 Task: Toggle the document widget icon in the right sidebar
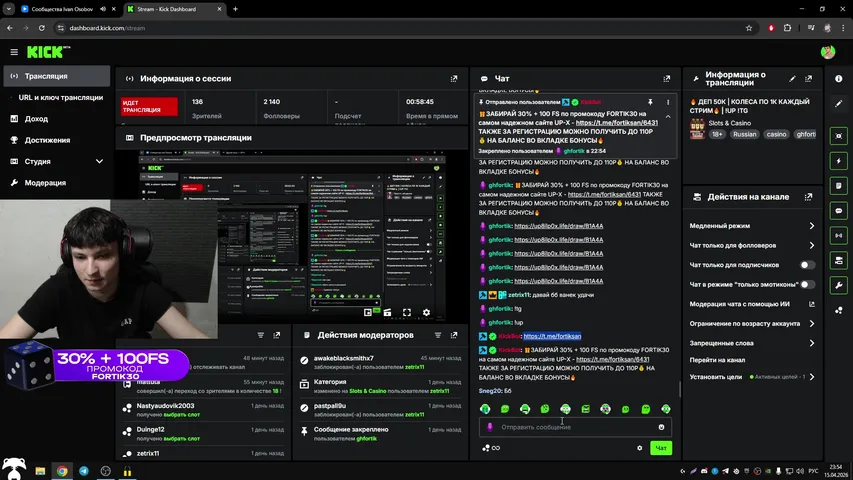[x=838, y=186]
